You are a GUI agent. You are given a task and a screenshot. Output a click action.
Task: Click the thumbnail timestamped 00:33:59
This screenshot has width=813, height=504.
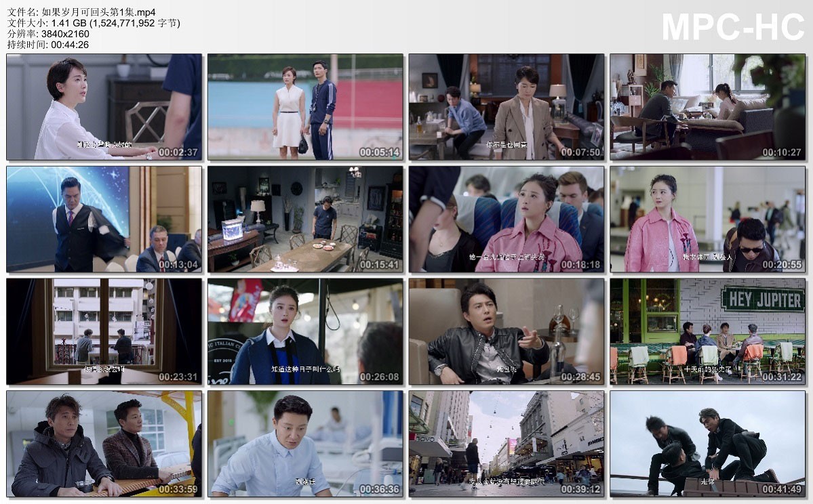click(104, 444)
